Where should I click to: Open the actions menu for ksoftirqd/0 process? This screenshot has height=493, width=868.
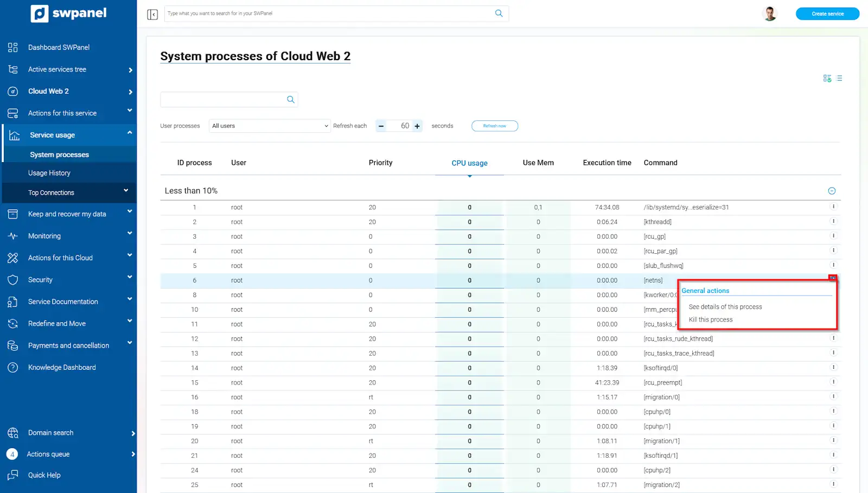834,367
